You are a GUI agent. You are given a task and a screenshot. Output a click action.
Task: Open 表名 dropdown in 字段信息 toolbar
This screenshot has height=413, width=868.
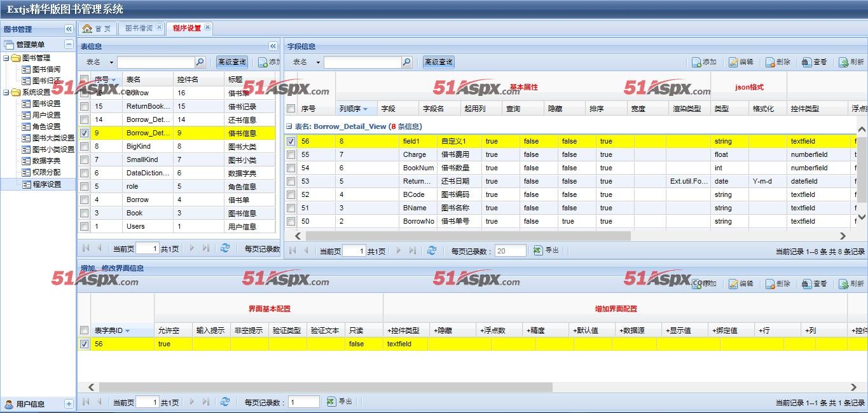point(318,62)
